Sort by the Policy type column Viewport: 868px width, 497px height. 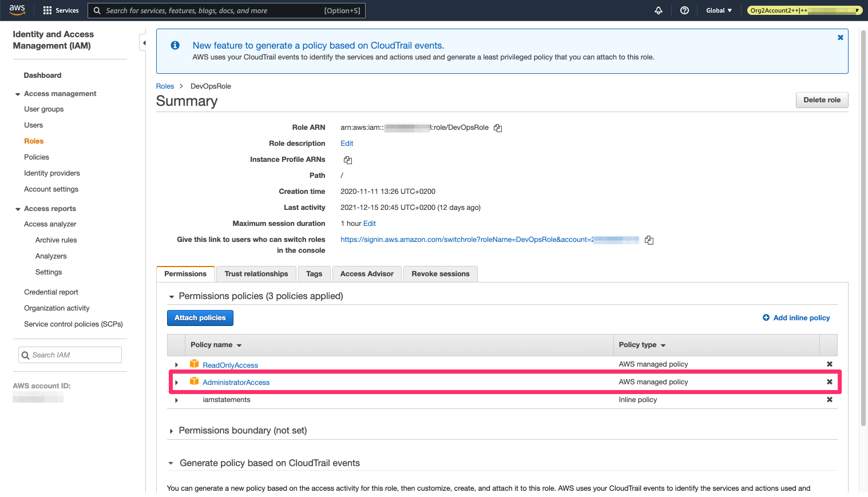642,345
